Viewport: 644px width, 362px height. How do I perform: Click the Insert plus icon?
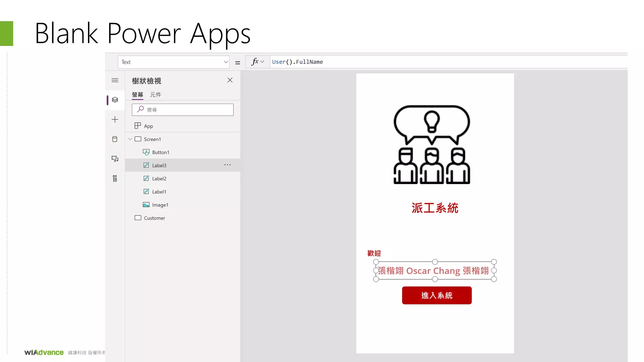(x=115, y=119)
